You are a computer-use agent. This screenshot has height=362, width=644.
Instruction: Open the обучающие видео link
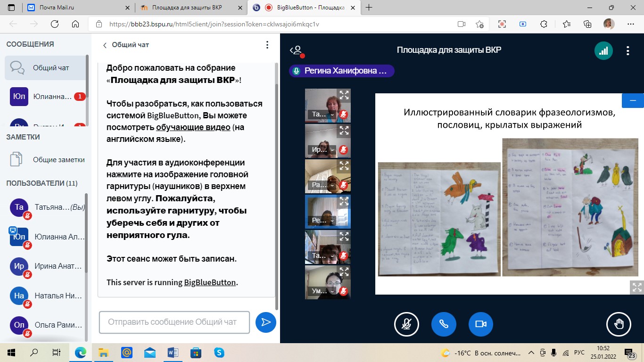click(193, 128)
